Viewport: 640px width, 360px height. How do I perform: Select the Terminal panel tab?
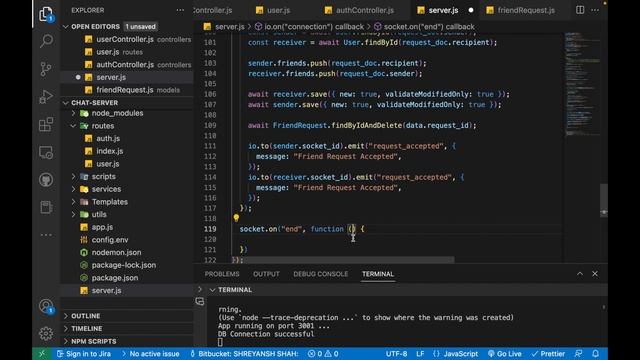378,274
